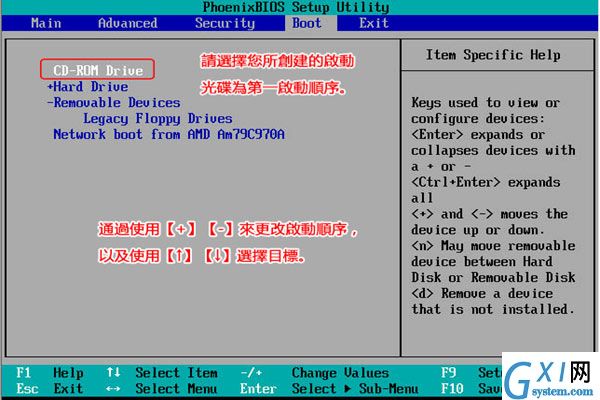
Task: Expand the Hard Drive plus sign
Action: 50,87
